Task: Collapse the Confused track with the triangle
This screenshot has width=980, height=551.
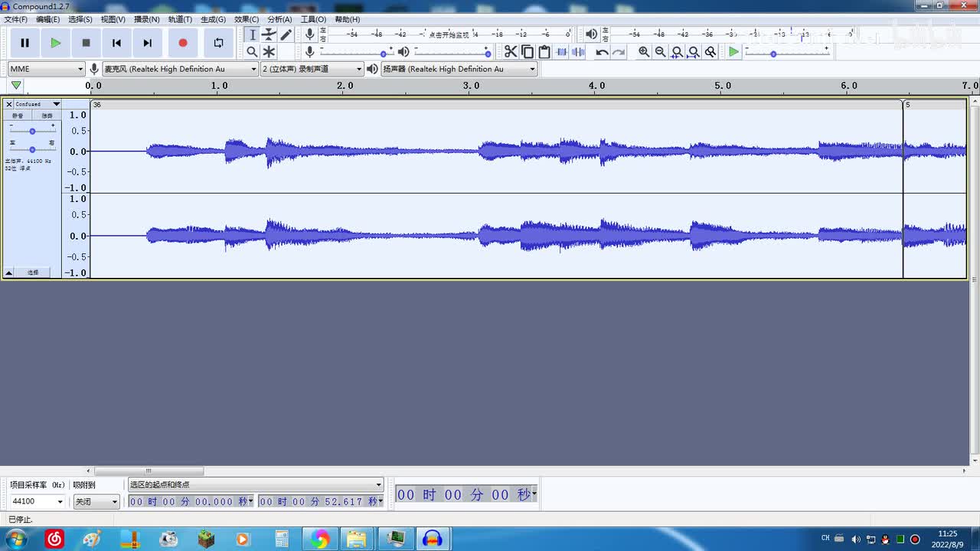Action: click(x=9, y=272)
